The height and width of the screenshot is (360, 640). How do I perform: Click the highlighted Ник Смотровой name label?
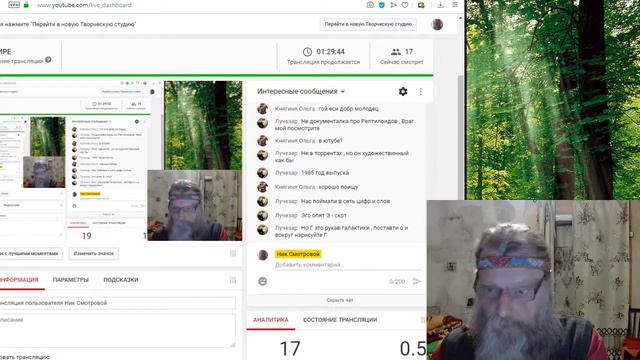[x=298, y=254]
